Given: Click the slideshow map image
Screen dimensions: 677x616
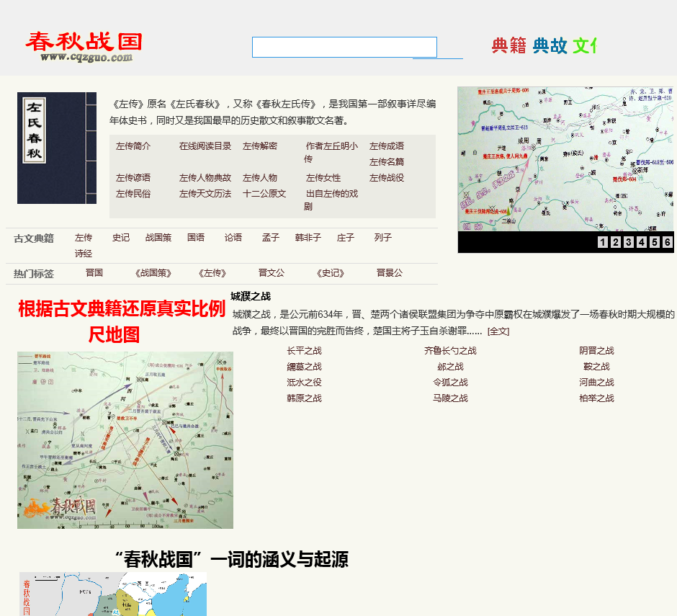Looking at the screenshot, I should coord(565,159).
